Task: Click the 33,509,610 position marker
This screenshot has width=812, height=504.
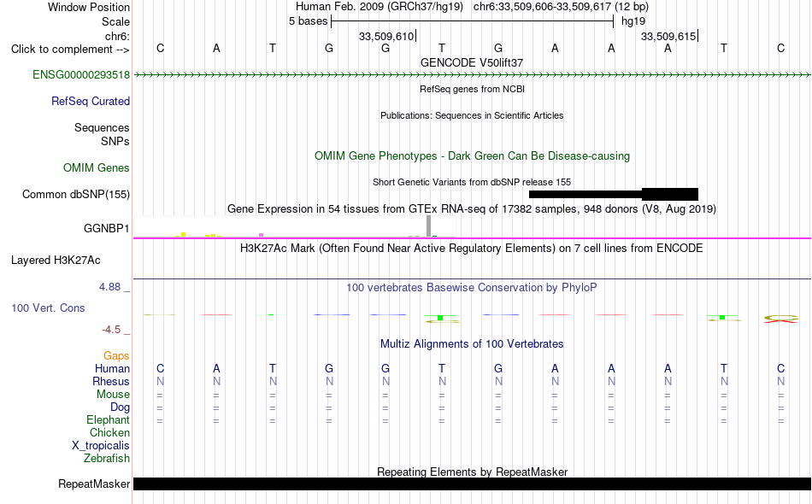Action: tap(387, 36)
